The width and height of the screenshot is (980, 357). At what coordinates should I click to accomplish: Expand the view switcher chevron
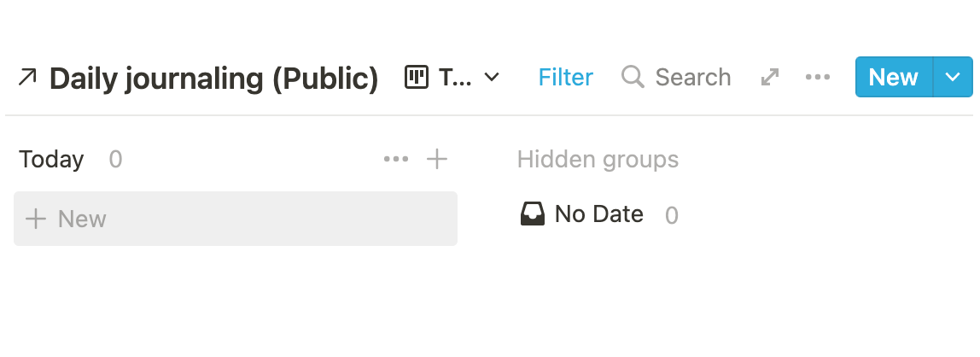point(492,77)
